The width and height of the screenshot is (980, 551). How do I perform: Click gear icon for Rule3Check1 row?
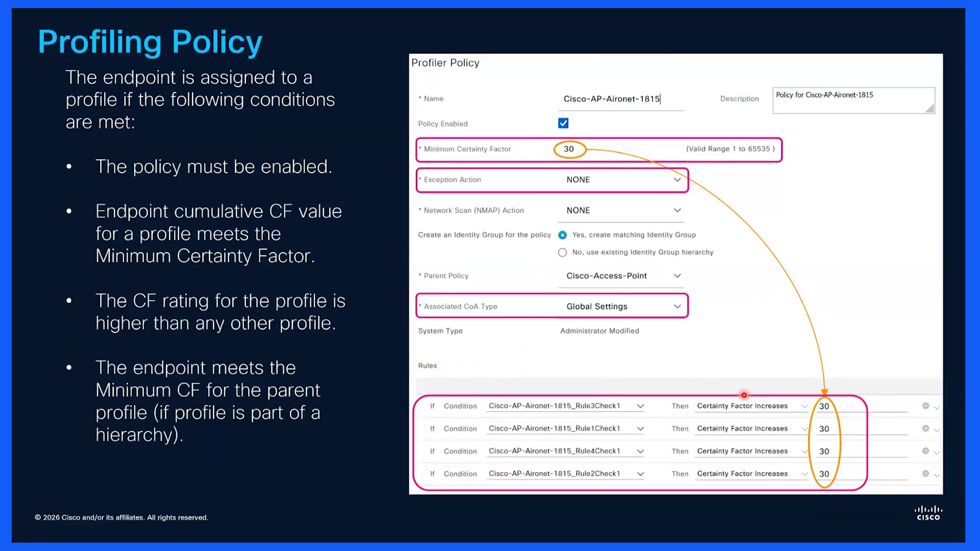coord(925,406)
